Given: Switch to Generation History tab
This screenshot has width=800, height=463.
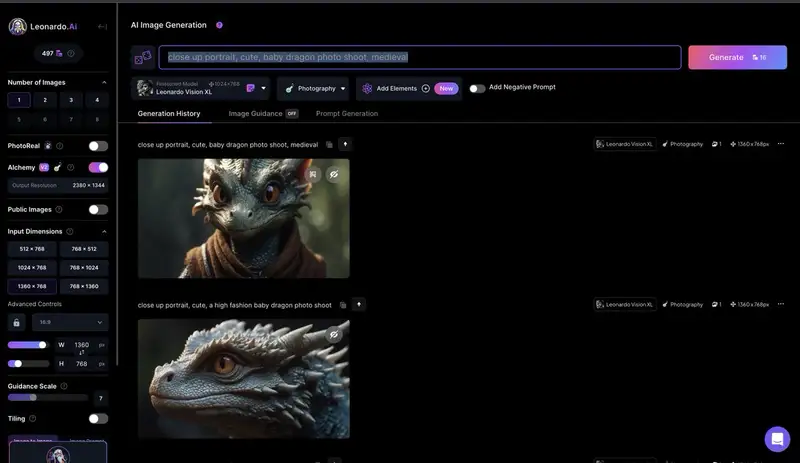Looking at the screenshot, I should pyautogui.click(x=169, y=113).
